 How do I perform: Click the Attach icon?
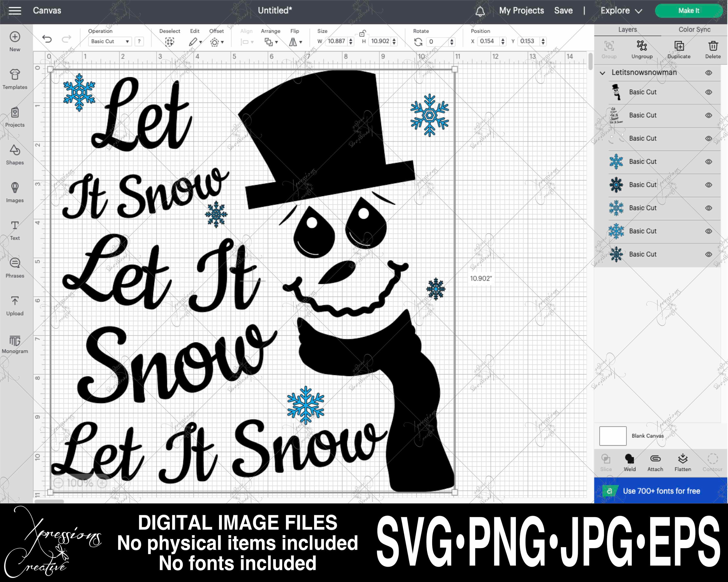click(655, 461)
